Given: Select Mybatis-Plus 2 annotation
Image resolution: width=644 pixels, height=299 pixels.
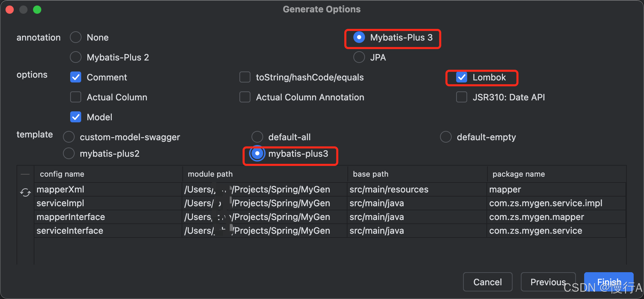Looking at the screenshot, I should [75, 57].
